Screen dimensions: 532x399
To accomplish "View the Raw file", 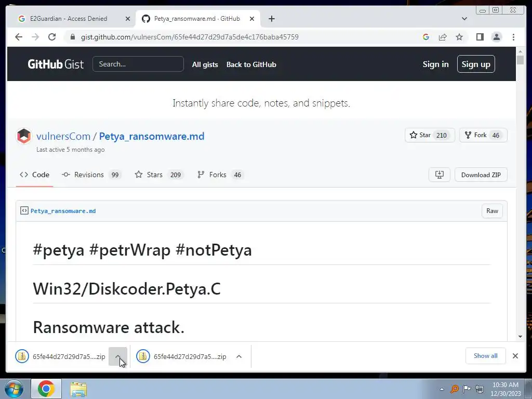I will [x=492, y=211].
